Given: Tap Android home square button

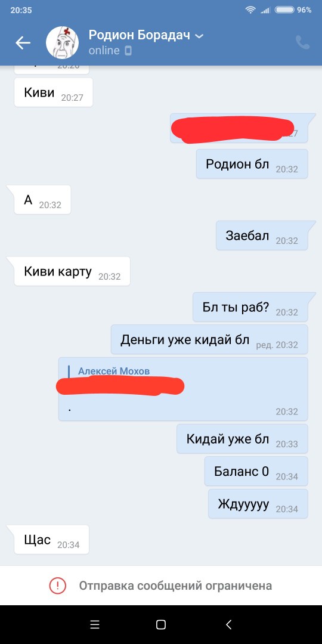Looking at the screenshot, I should pyautogui.click(x=161, y=625).
